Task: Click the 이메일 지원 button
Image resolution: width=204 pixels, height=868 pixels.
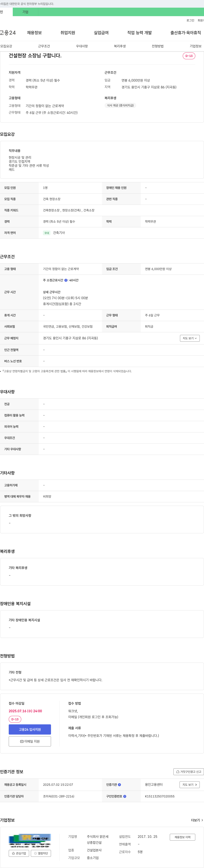Action: click(30, 741)
